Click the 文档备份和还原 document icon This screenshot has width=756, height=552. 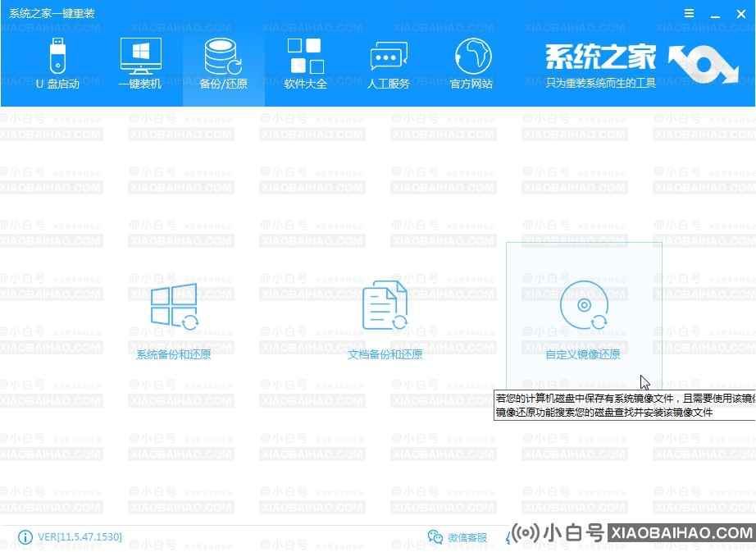(x=385, y=306)
